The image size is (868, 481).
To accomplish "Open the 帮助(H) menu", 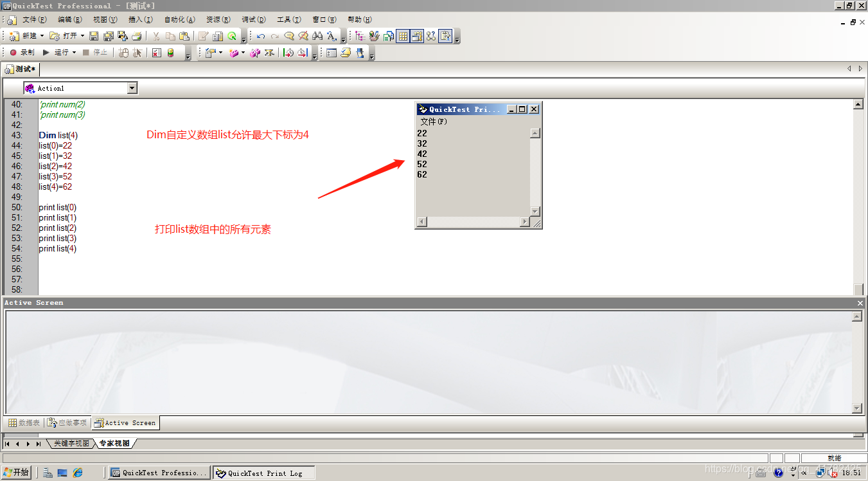I will click(360, 20).
